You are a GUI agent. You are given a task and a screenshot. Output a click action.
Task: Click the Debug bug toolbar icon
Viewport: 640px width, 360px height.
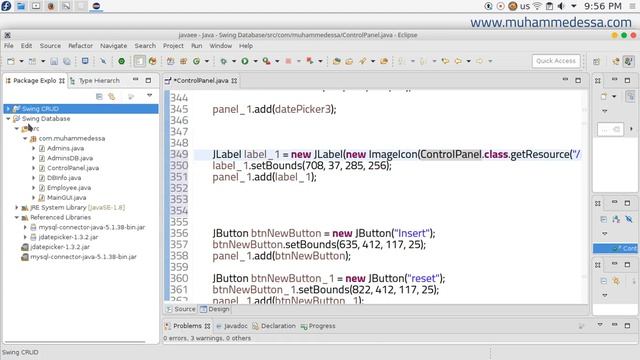click(x=224, y=61)
